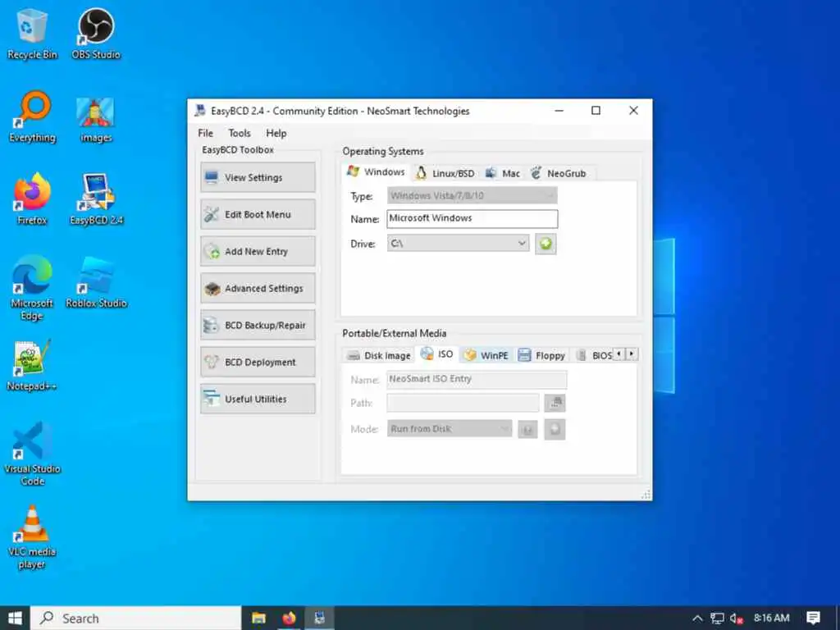This screenshot has width=840, height=630.
Task: Switch to the Windows tab
Action: pyautogui.click(x=376, y=172)
